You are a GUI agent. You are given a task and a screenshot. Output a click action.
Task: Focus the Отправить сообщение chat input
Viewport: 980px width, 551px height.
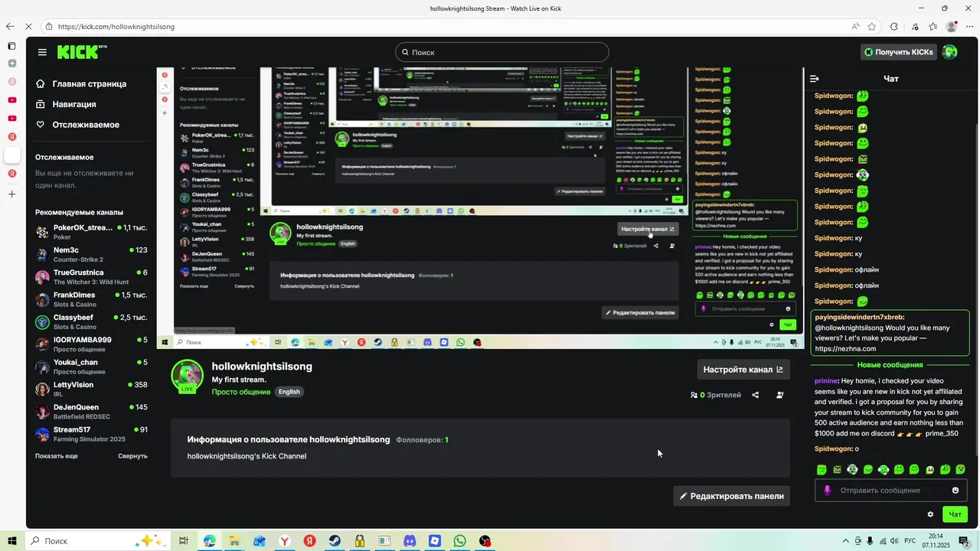pyautogui.click(x=892, y=491)
